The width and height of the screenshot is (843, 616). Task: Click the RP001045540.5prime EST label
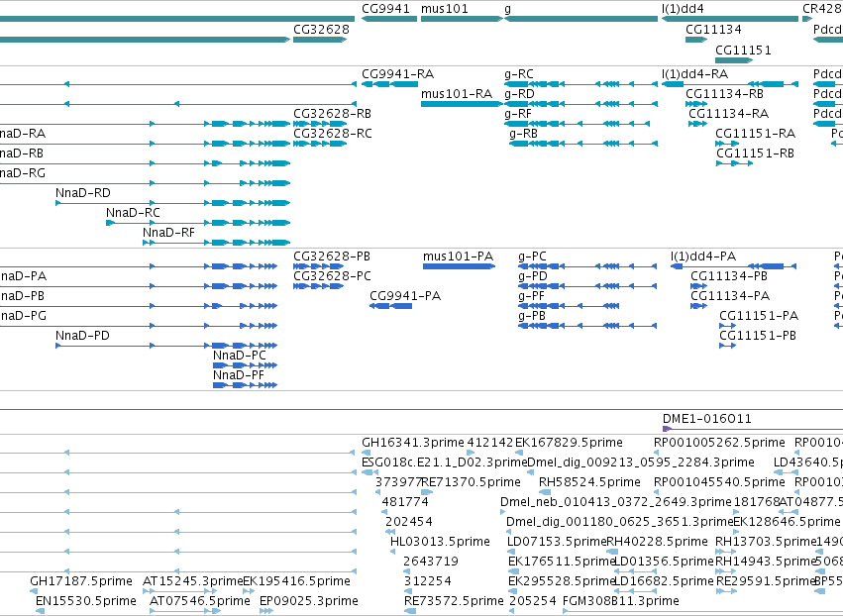click(x=719, y=482)
